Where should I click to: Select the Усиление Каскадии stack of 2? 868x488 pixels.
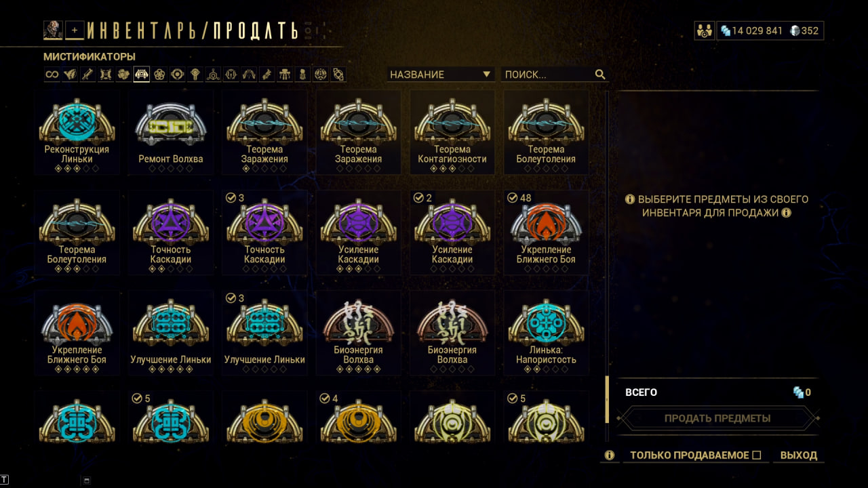tap(452, 232)
